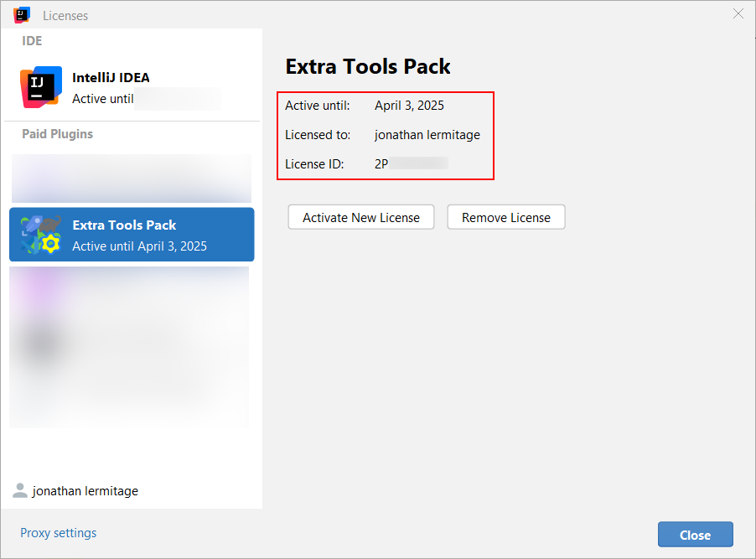Click 'Active until April 3, 2025' subtitle in list
Image resolution: width=756 pixels, height=559 pixels.
click(139, 246)
